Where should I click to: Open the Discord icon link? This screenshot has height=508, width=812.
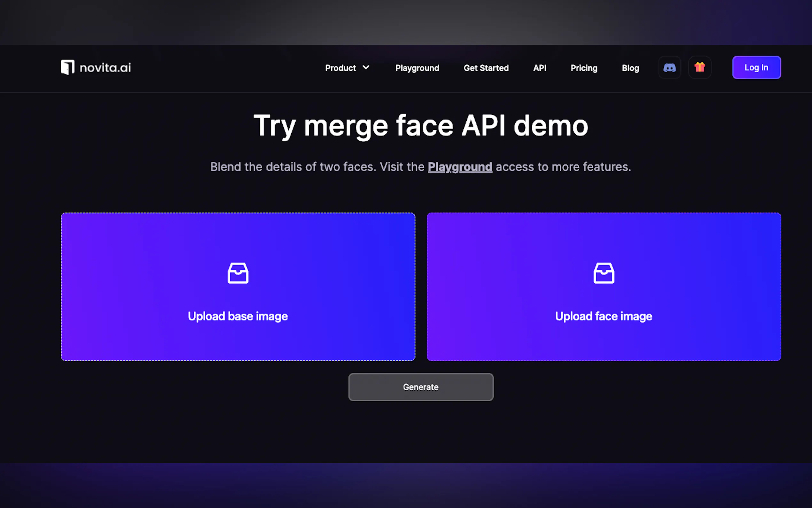(669, 67)
